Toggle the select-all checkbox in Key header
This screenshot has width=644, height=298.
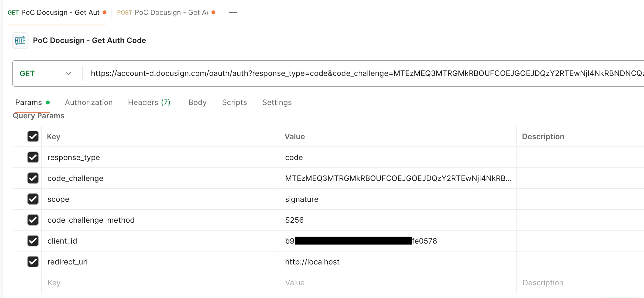(x=33, y=136)
